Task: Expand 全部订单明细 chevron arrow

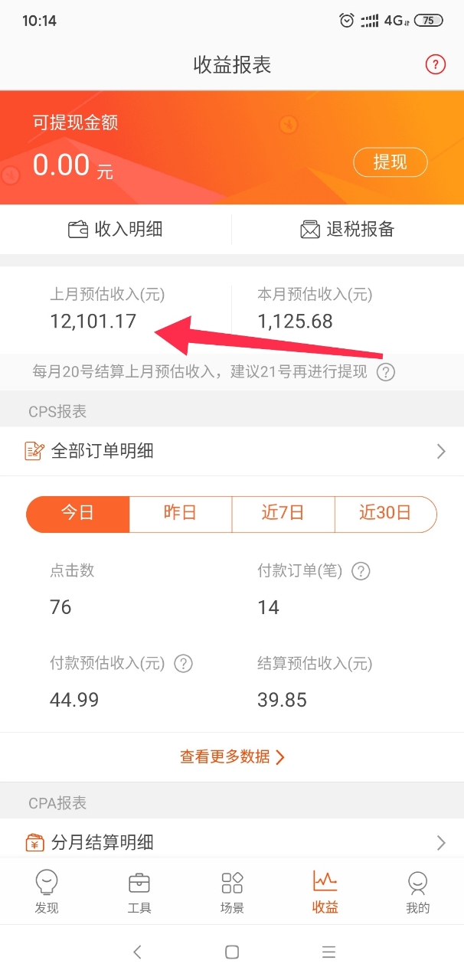Action: [x=441, y=452]
